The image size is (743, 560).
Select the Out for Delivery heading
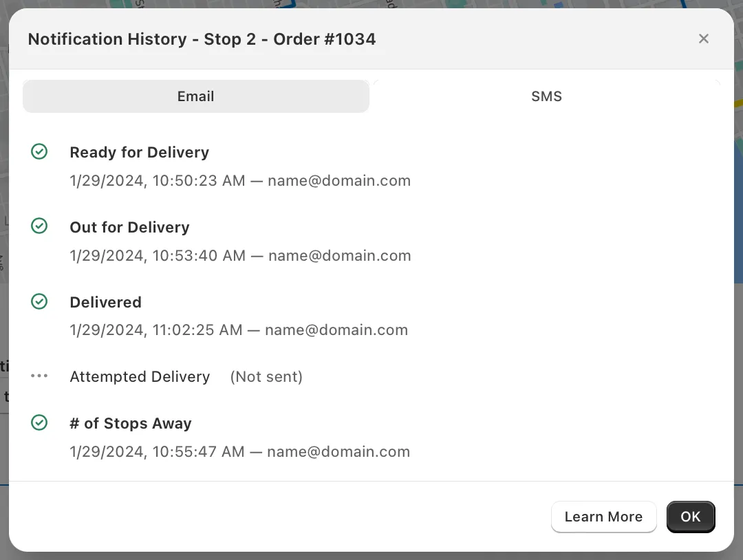tap(129, 228)
